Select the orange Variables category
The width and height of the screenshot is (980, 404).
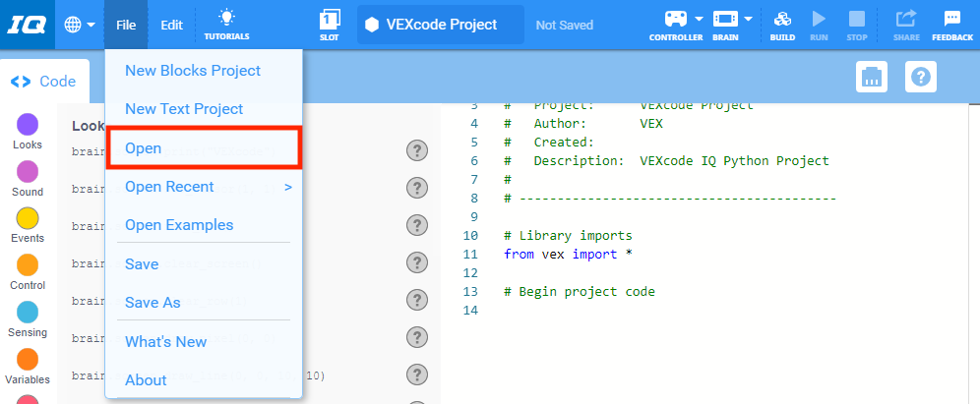point(27,367)
